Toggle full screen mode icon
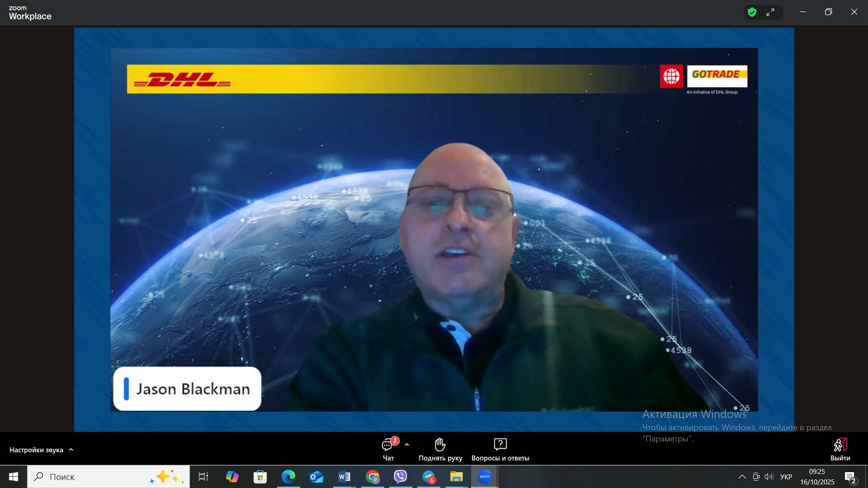Viewport: 868px width, 488px height. [x=771, y=13]
